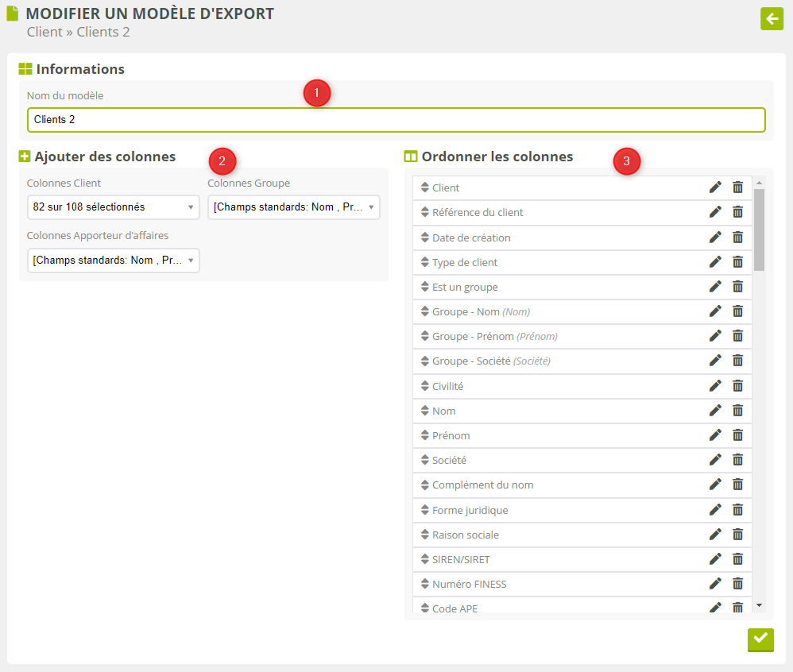Click the reorder handle next to 'Prénom'
The width and height of the screenshot is (793, 672).
pyautogui.click(x=424, y=435)
